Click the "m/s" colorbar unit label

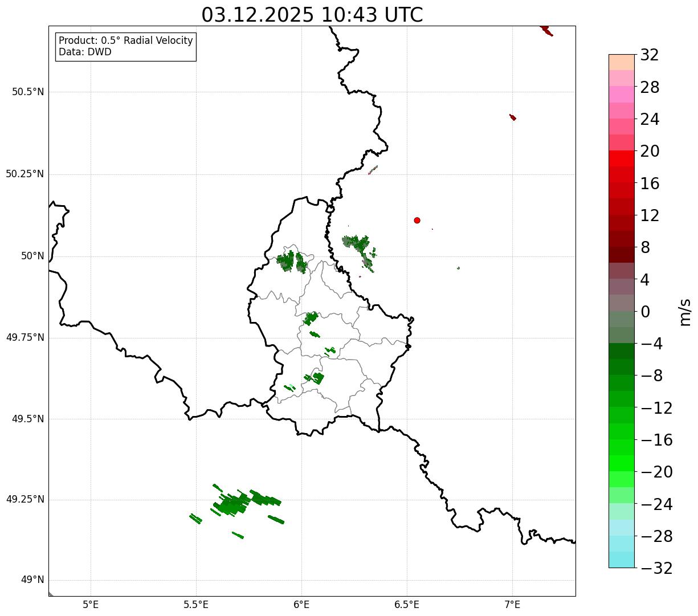point(685,312)
